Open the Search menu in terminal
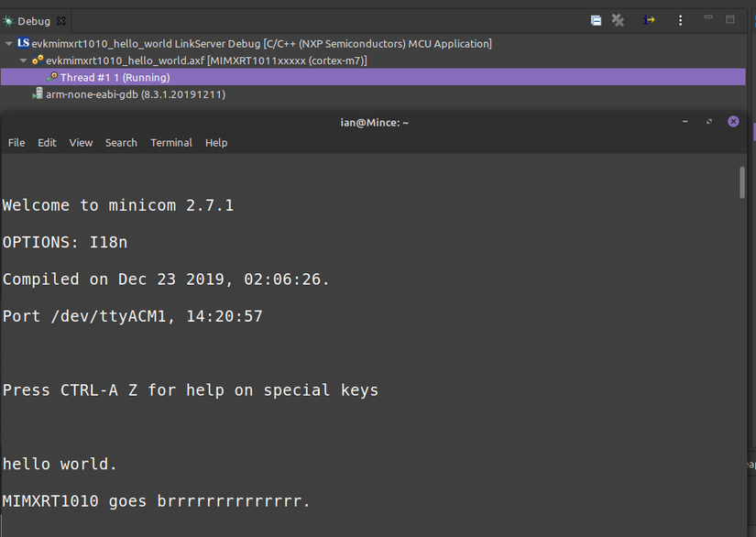 coord(121,143)
